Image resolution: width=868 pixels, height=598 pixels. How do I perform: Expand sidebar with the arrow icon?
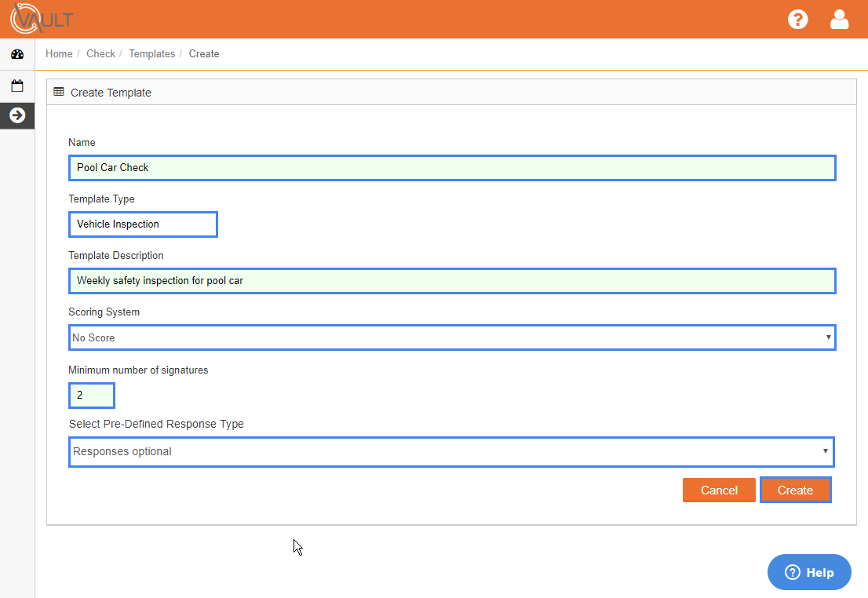click(17, 115)
